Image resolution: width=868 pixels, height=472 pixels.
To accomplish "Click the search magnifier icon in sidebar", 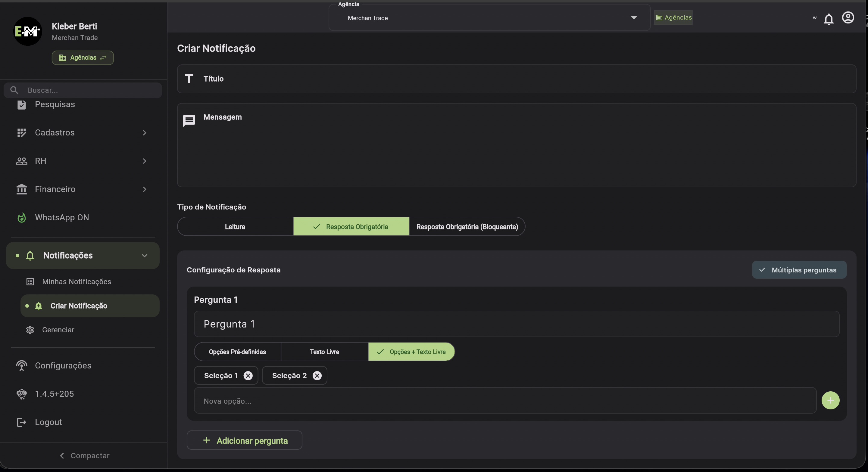I will pyautogui.click(x=14, y=90).
